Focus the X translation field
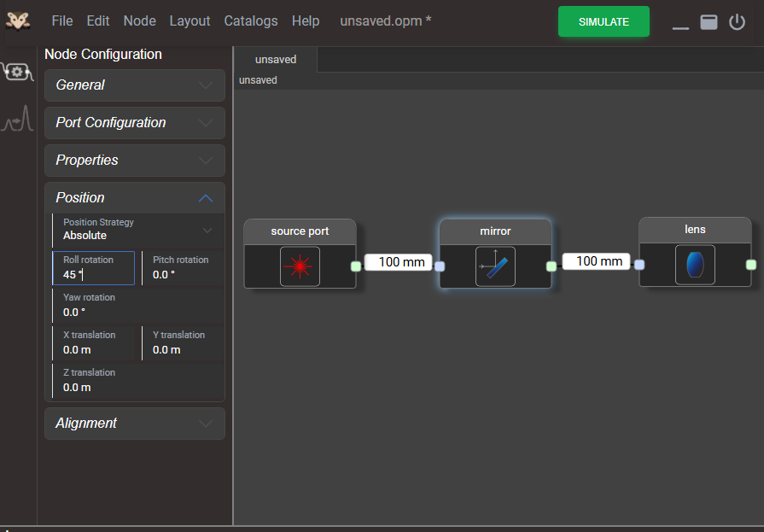The image size is (764, 532). pyautogui.click(x=94, y=342)
